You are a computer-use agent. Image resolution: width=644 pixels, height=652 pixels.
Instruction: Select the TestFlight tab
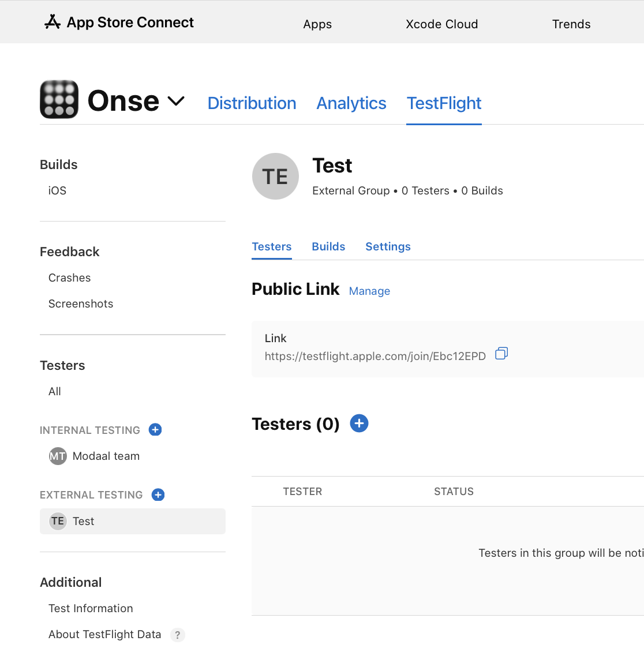(444, 103)
